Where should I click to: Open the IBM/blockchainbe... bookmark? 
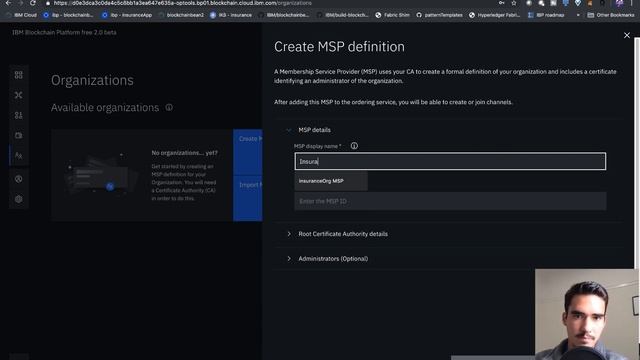(284, 15)
